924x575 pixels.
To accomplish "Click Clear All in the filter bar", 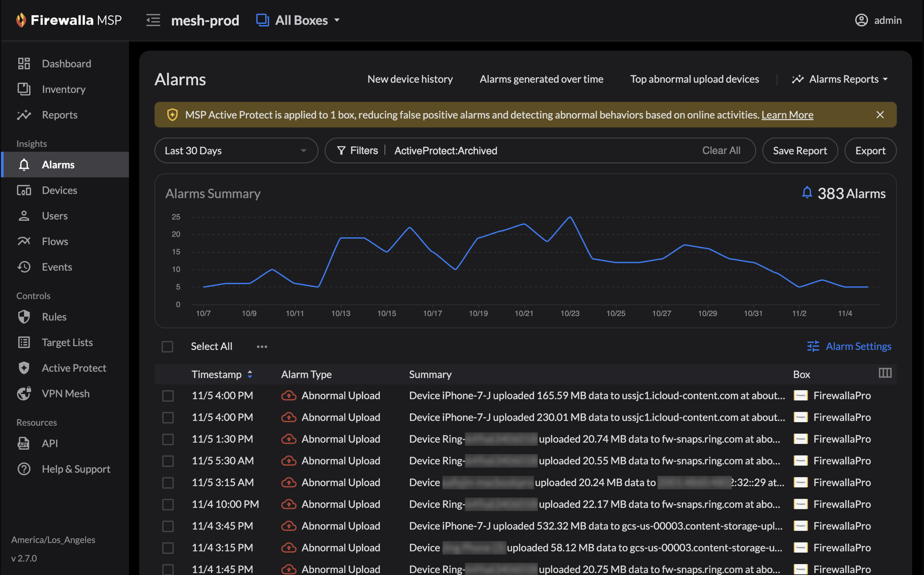I will coord(721,151).
